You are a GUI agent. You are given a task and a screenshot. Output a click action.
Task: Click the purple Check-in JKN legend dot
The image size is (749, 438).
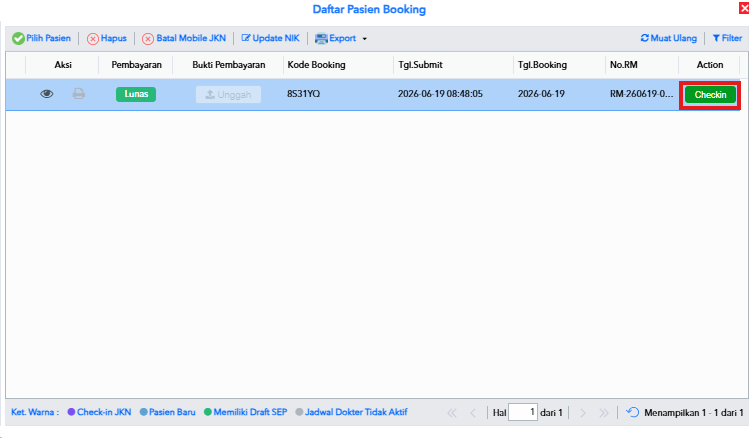coord(71,412)
